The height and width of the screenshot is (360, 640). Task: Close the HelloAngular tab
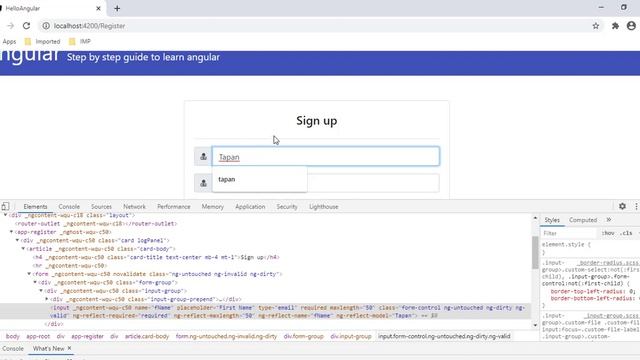pos(98,8)
